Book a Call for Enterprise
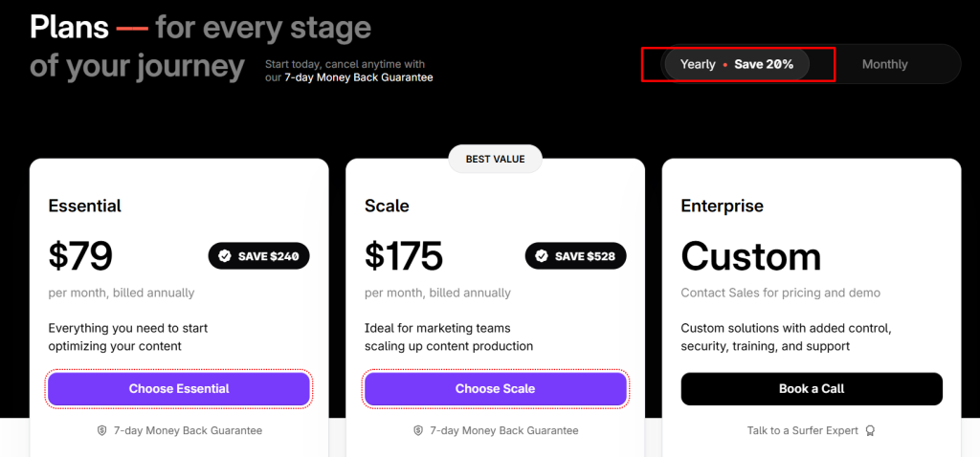 coord(812,389)
